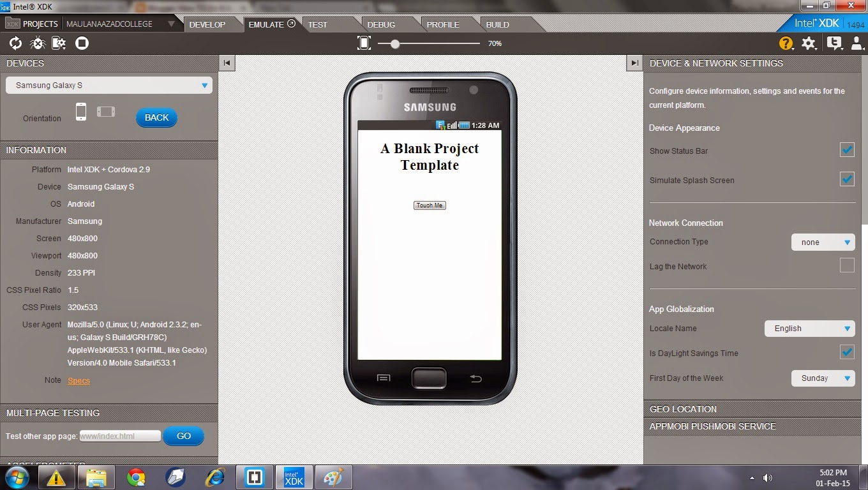868x490 pixels.
Task: Toggle Simulate Splash Screen checkbox
Action: pyautogui.click(x=847, y=179)
